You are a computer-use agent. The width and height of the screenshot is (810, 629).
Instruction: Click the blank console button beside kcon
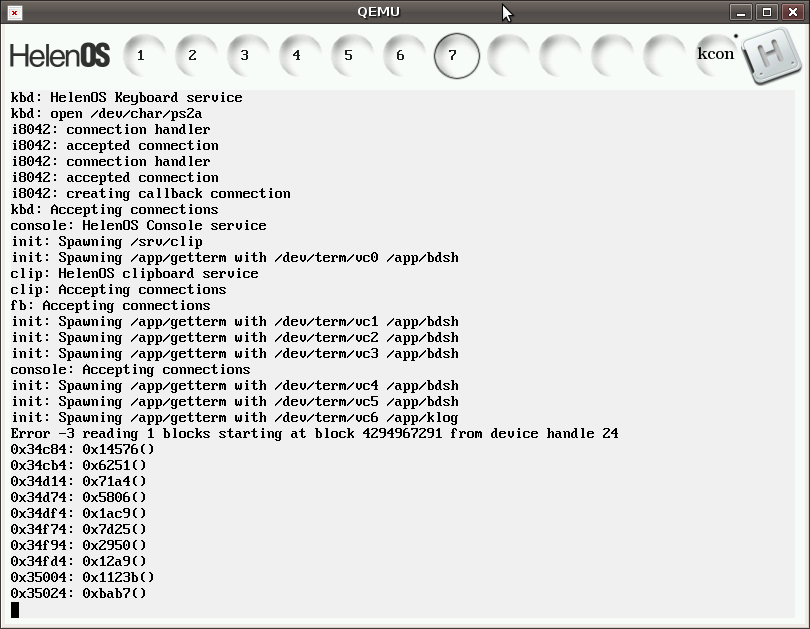665,56
